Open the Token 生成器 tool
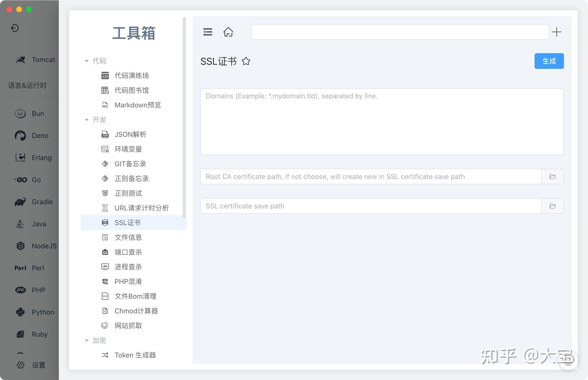588x380 pixels. pos(135,355)
